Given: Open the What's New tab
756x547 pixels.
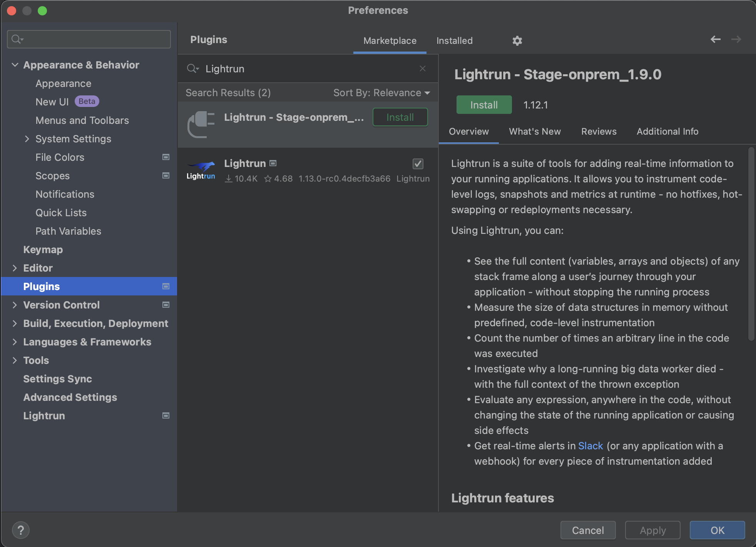Looking at the screenshot, I should click(x=535, y=132).
